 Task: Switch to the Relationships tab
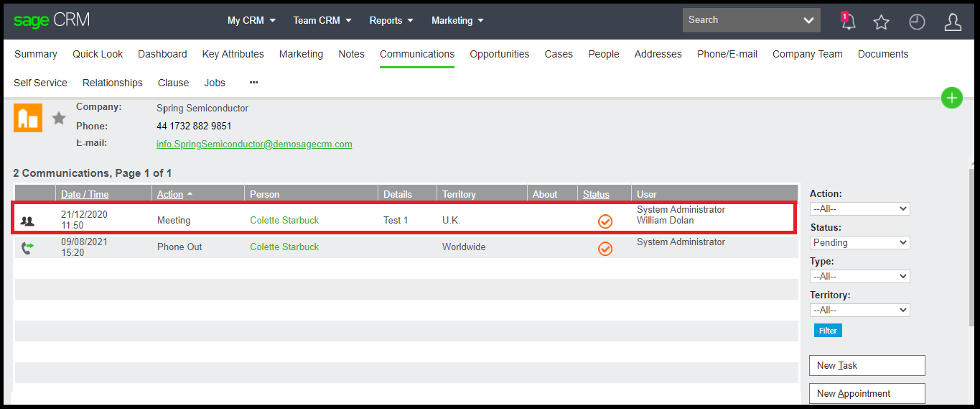[113, 83]
